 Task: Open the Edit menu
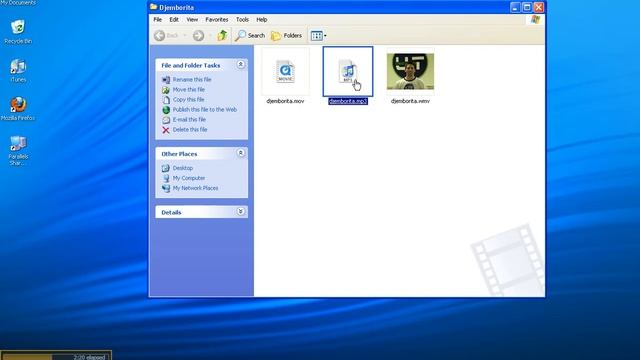(x=174, y=20)
